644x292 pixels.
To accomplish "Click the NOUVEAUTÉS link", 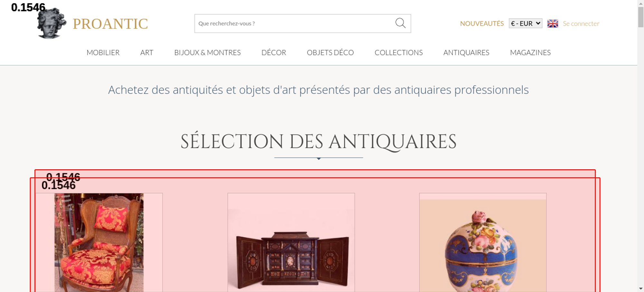I will [x=482, y=23].
